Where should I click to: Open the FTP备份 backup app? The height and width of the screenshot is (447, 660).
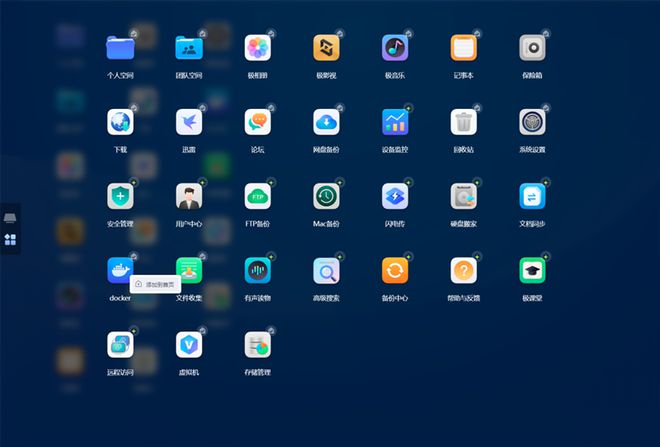[258, 196]
